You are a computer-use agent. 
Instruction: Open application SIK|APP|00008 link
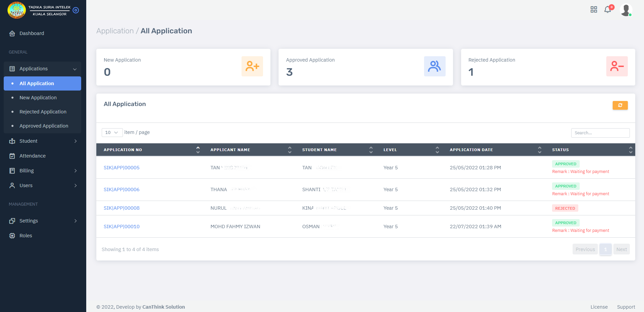122,208
